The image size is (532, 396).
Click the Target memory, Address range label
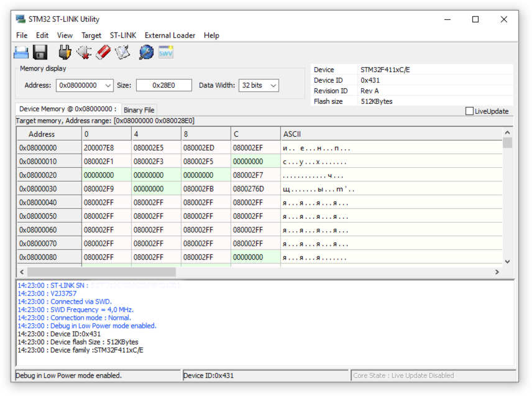click(x=105, y=121)
